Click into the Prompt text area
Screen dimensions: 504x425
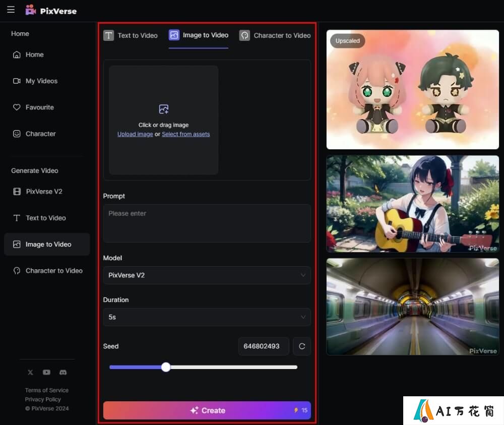tap(207, 223)
